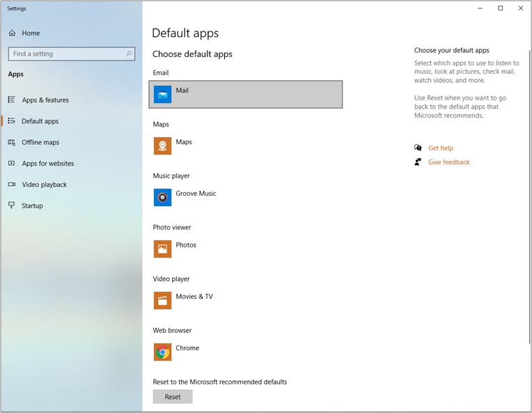Click the Apps & features list icon

pyautogui.click(x=12, y=100)
